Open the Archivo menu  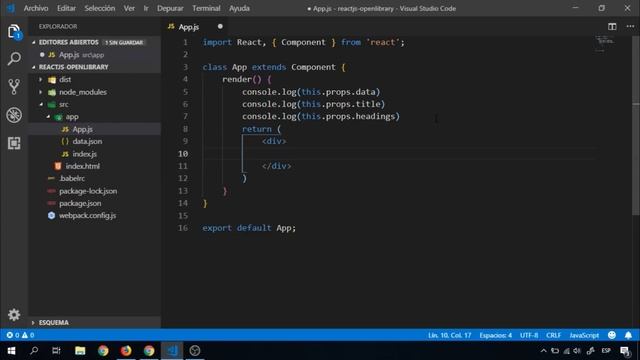(36, 8)
